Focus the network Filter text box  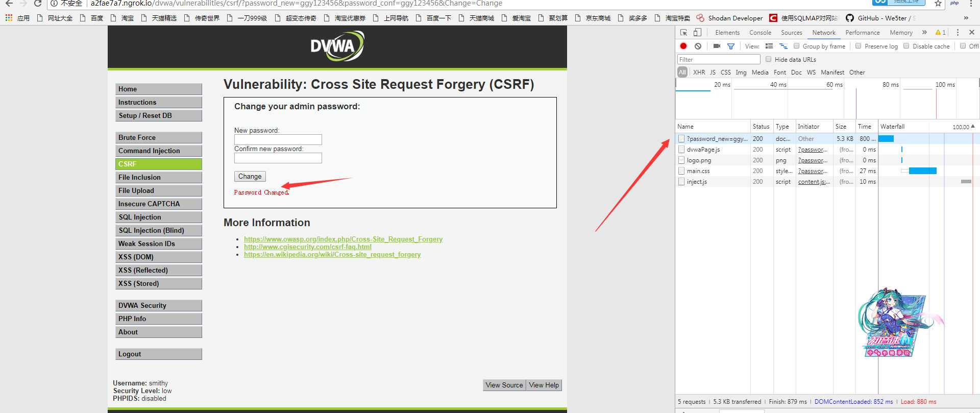(719, 60)
